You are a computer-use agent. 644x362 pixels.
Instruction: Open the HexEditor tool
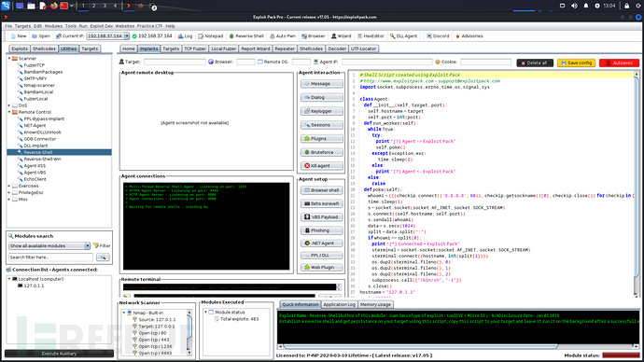(x=371, y=36)
